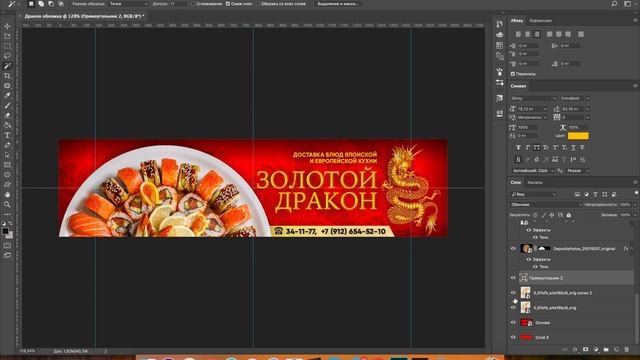This screenshot has height=360, width=640.
Task: Select the Дракон обложка document tab
Action: [x=84, y=16]
